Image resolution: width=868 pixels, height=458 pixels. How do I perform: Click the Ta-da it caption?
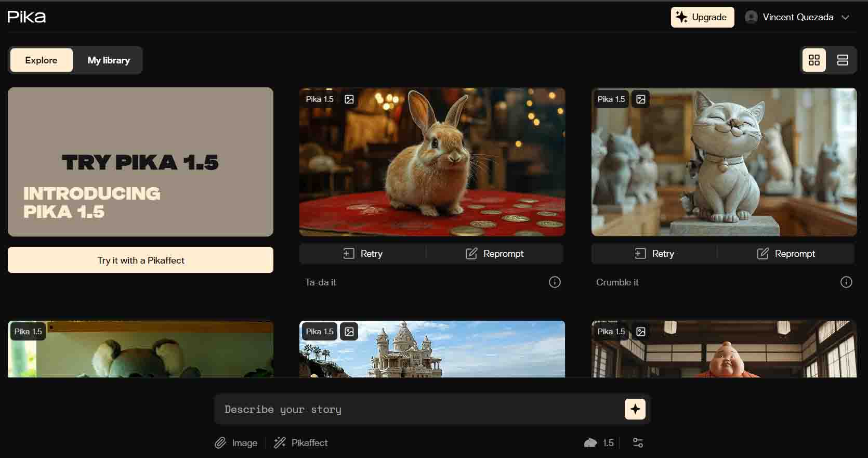click(320, 282)
